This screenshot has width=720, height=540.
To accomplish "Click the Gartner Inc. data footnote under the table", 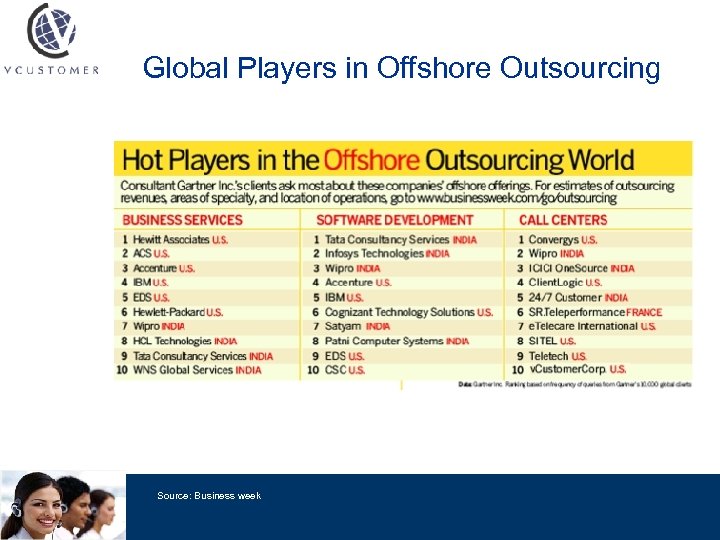I will [x=574, y=384].
